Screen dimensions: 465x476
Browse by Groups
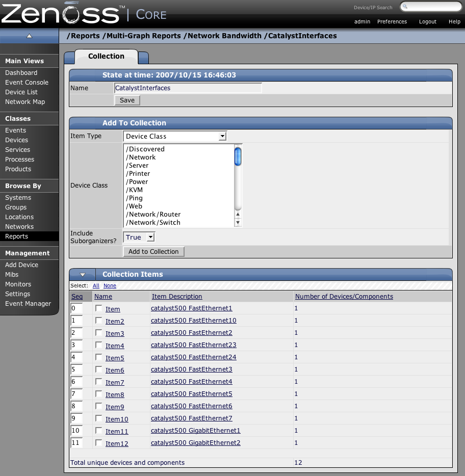(16, 207)
